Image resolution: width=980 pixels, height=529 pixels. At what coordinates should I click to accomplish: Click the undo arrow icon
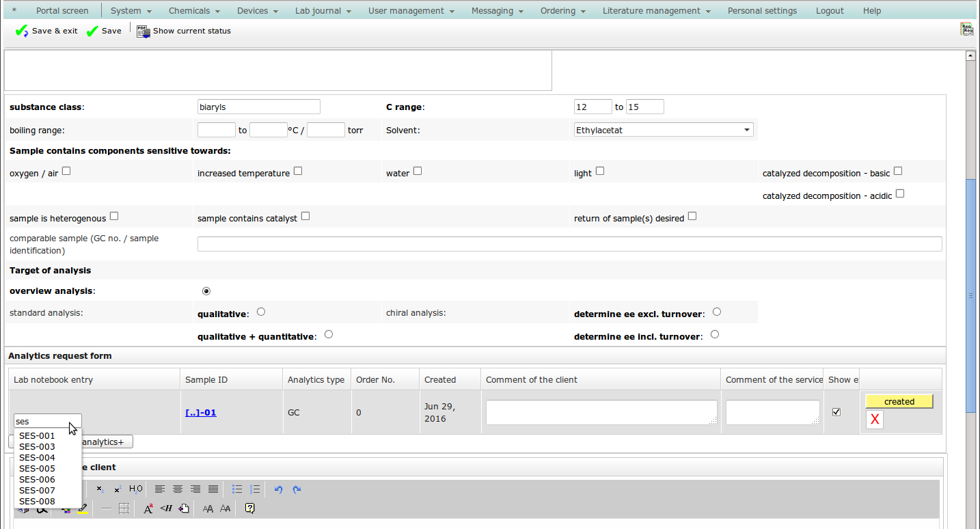click(278, 489)
